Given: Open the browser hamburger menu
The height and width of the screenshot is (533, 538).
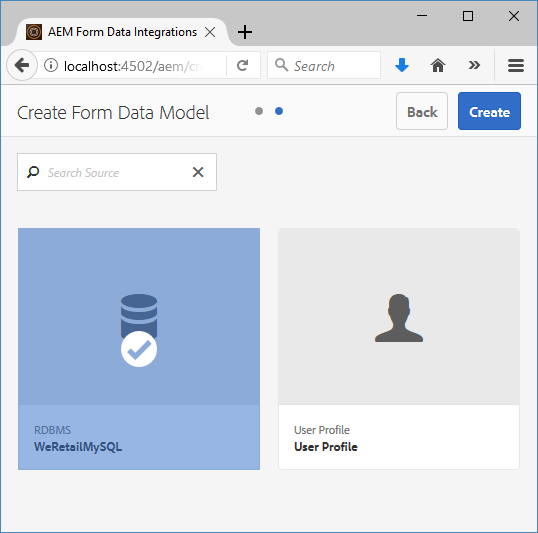Looking at the screenshot, I should click(516, 65).
